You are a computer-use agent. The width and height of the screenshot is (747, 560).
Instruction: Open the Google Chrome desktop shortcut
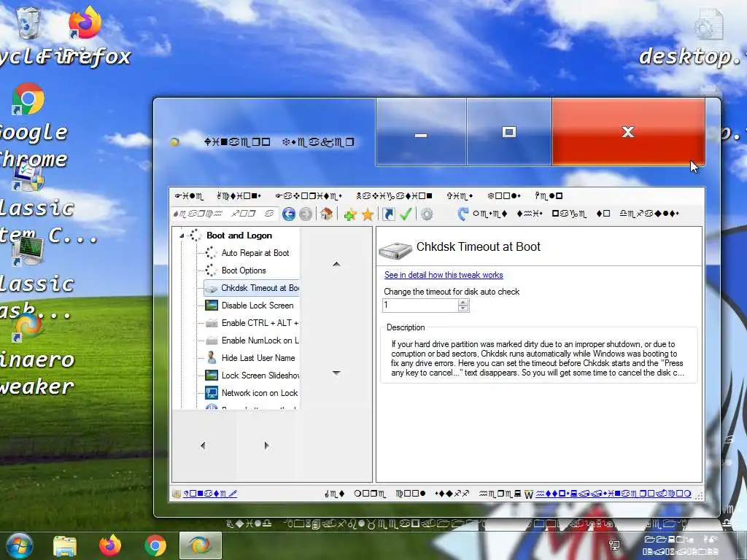click(28, 99)
